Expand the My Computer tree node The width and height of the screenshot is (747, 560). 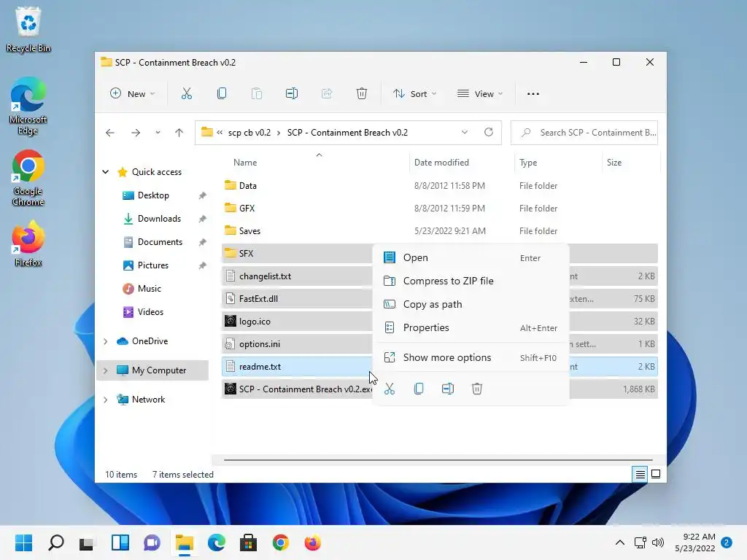pyautogui.click(x=106, y=370)
